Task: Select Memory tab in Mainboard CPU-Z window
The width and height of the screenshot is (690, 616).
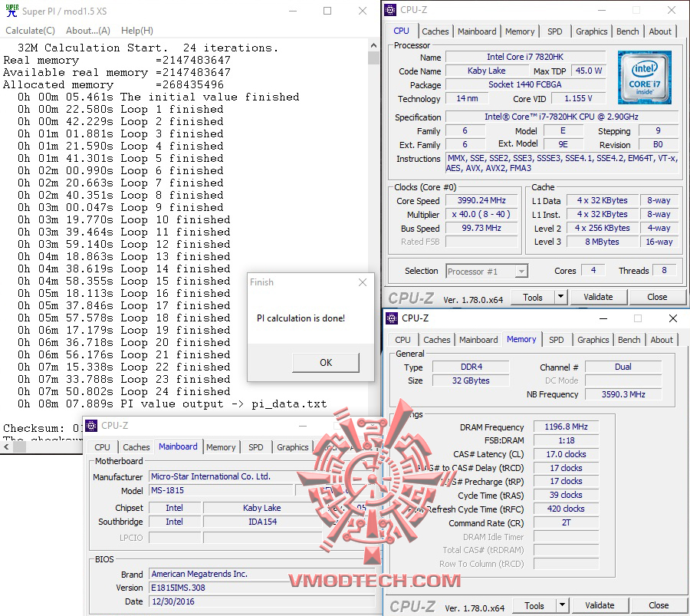Action: [221, 447]
